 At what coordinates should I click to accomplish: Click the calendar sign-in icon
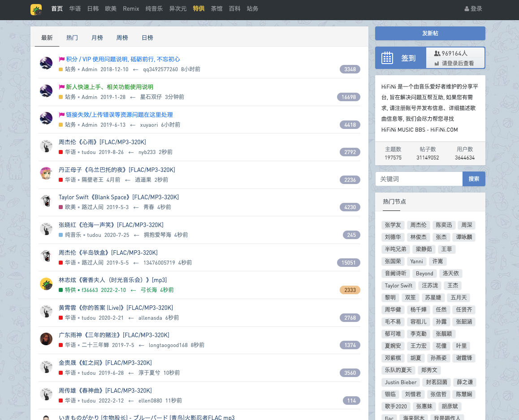[x=387, y=58]
